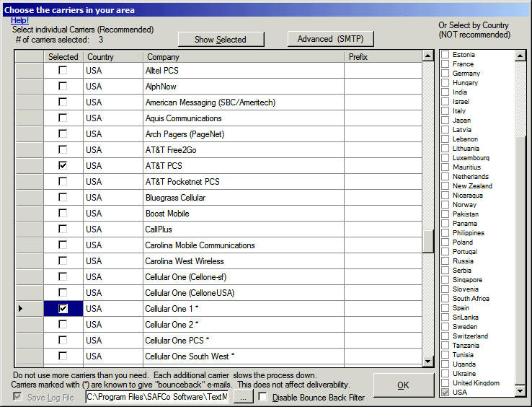Screen dimensions: 532x407
Task: Check the Norway country checkbox
Action: tap(445, 204)
